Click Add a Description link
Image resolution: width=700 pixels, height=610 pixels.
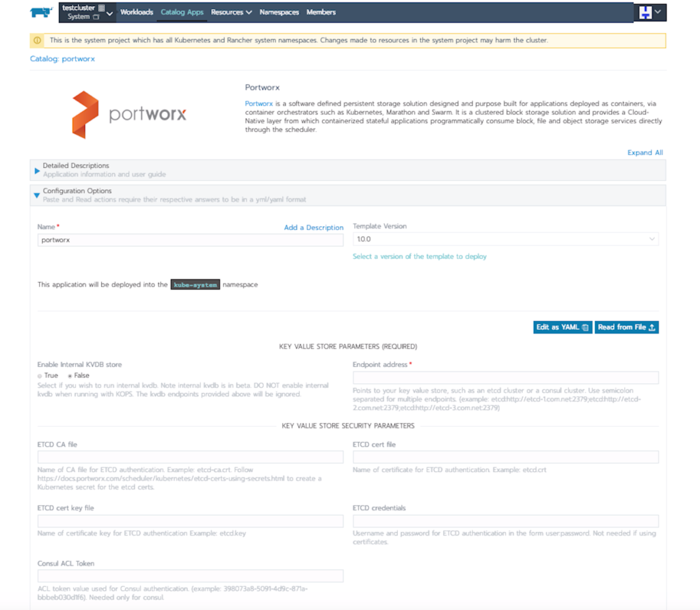pos(314,227)
